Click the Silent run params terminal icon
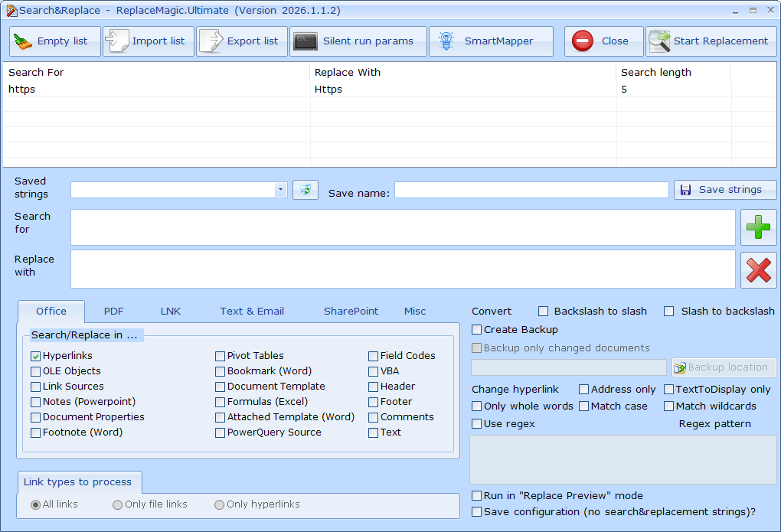 click(306, 41)
